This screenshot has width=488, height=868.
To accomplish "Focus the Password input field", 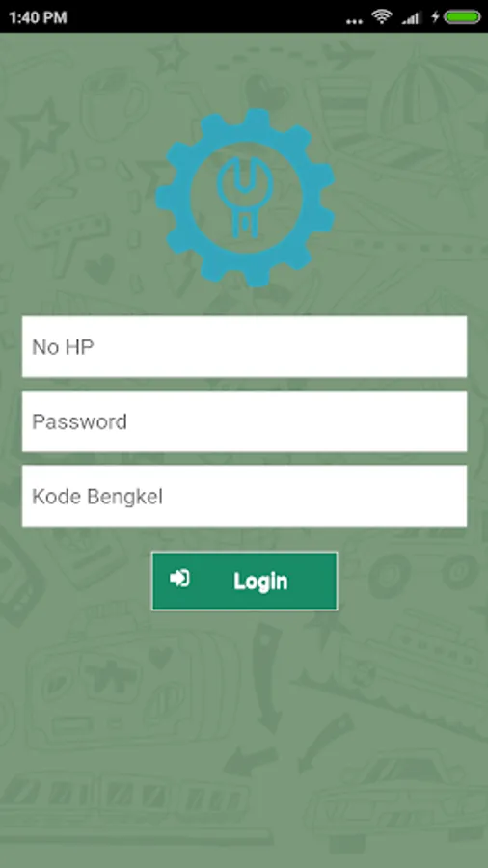I will coord(244,421).
